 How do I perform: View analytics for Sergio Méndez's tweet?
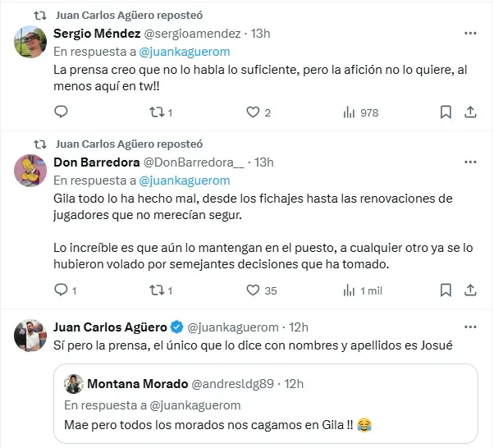tap(348, 112)
